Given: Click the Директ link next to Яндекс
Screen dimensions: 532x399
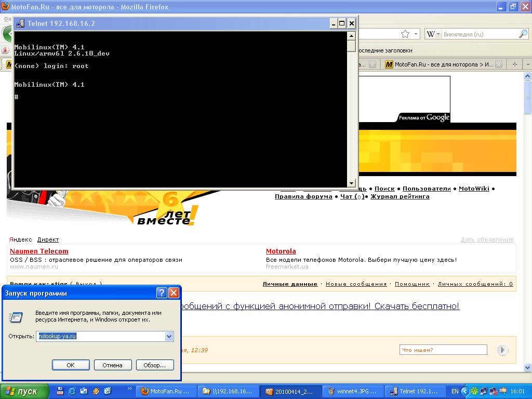Looking at the screenshot, I should pyautogui.click(x=48, y=240).
